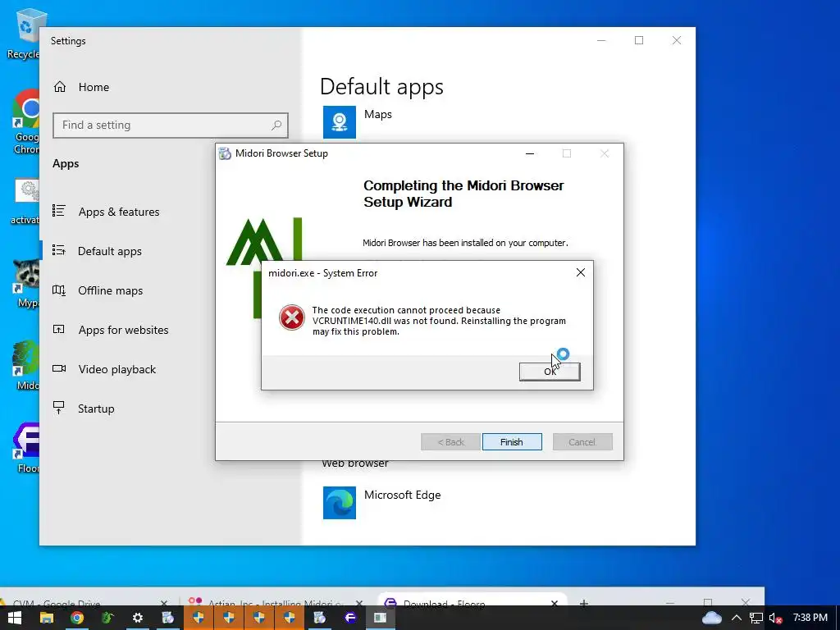Viewport: 840px width, 630px height.
Task: Open network status tray icon
Action: click(x=756, y=618)
